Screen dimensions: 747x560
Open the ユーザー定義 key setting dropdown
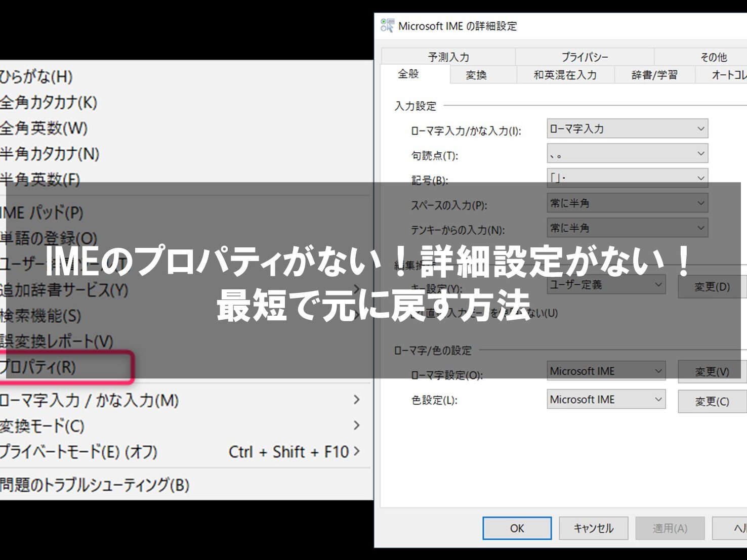pyautogui.click(x=606, y=285)
